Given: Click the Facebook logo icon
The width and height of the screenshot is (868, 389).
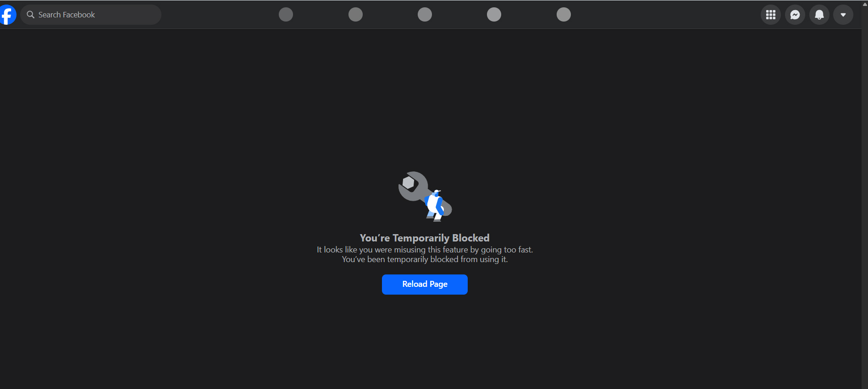Looking at the screenshot, I should tap(7, 15).
